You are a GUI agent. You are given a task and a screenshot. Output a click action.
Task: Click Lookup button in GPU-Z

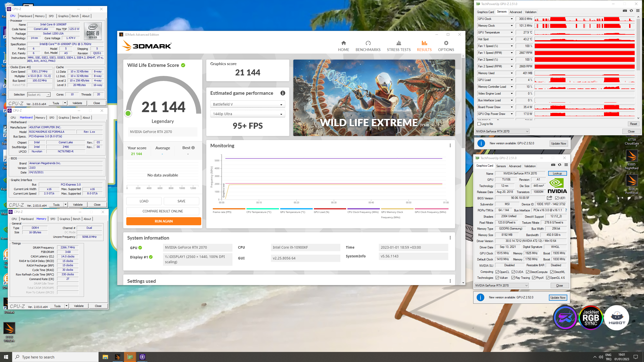(x=557, y=173)
